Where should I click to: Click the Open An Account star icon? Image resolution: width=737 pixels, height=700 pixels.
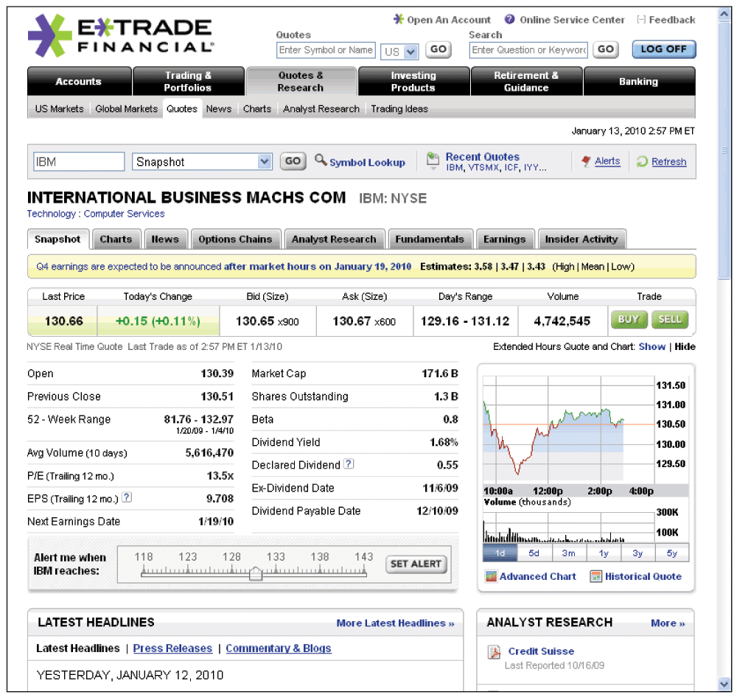(399, 19)
